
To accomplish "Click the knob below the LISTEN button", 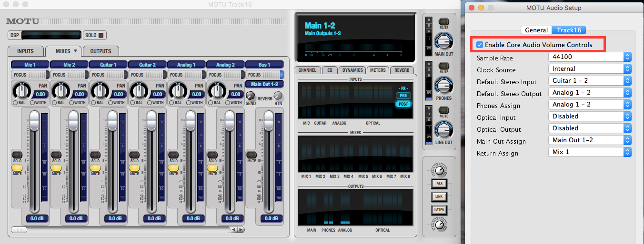I will 439,224.
